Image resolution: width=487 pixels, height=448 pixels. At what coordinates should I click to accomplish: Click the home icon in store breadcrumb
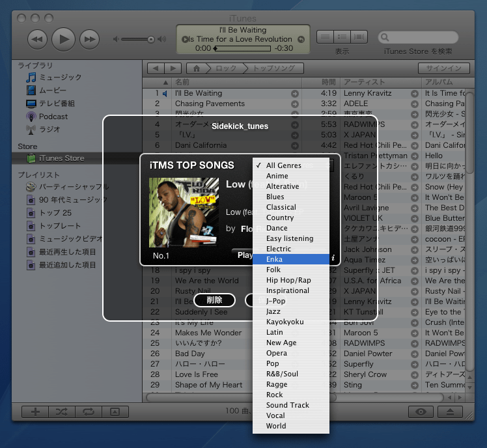[x=195, y=68]
